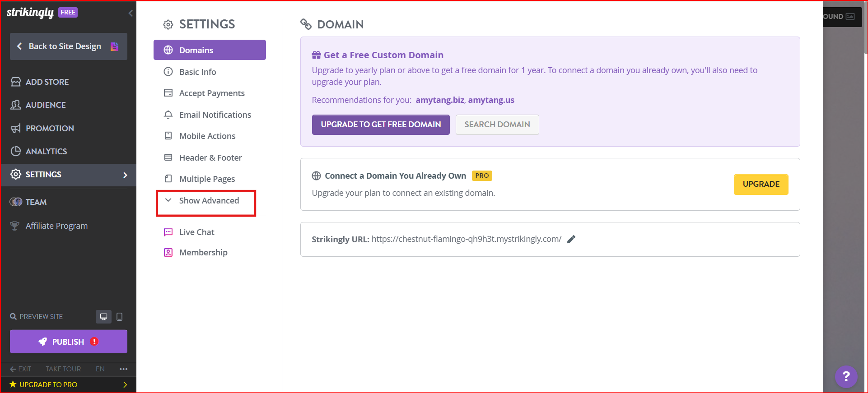Click the SETTINGS gear icon in sidebar
The width and height of the screenshot is (868, 393).
point(16,174)
